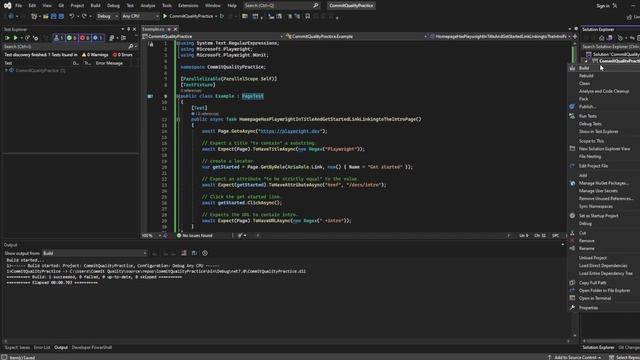640x360 pixels.
Task: Choose Cut from the context menu
Action: tap(582, 233)
